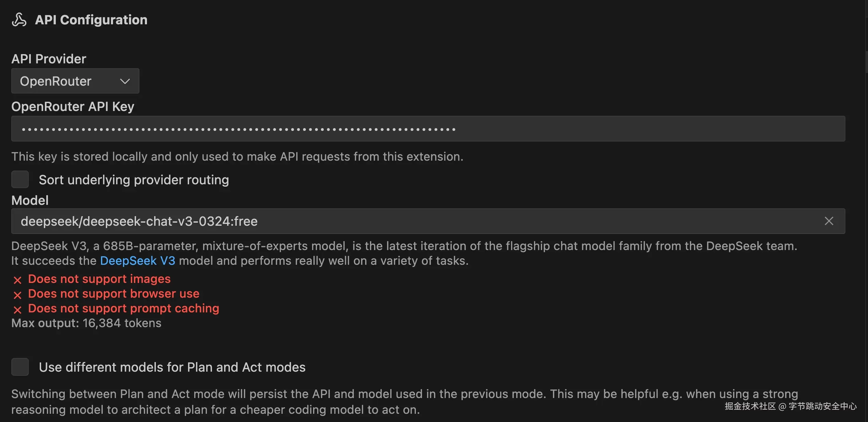Screen dimensions: 868x422
Task: Click the Max output 16,384 tokens text
Action: pos(86,323)
